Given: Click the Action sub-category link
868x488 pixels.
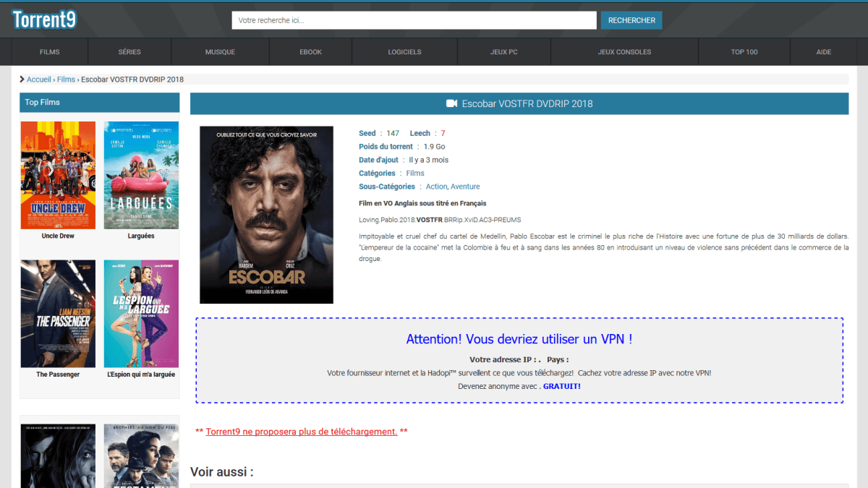Looking at the screenshot, I should point(436,187).
